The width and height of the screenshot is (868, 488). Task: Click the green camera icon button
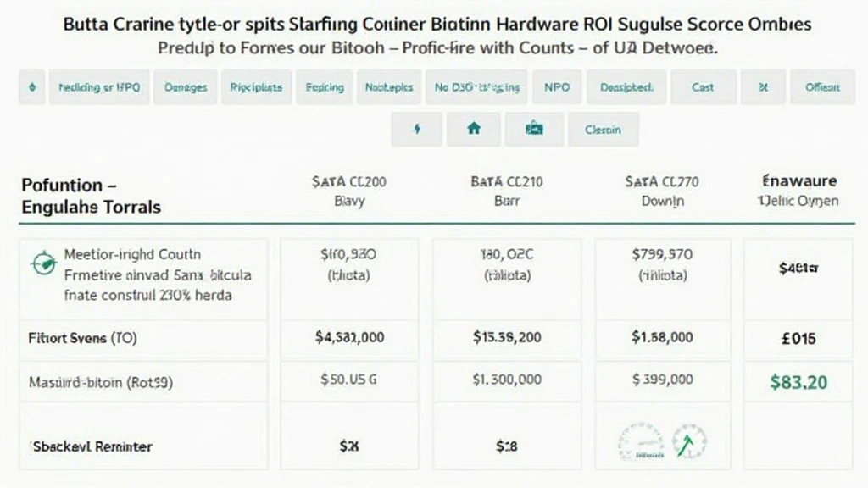pyautogui.click(x=534, y=130)
